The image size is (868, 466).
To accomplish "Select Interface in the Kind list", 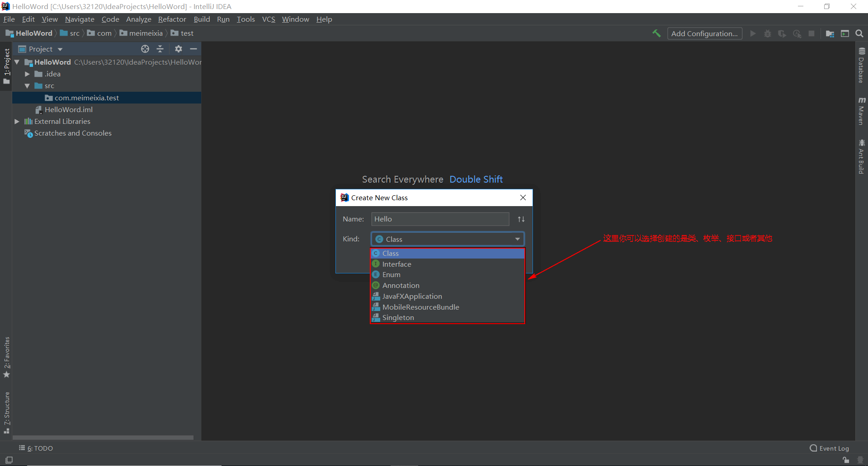I will click(448, 264).
